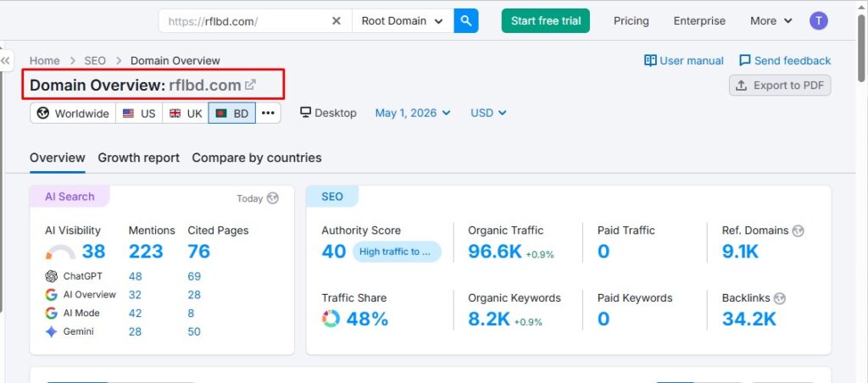Select the BD country database
This screenshot has height=383, width=868.
pos(232,113)
